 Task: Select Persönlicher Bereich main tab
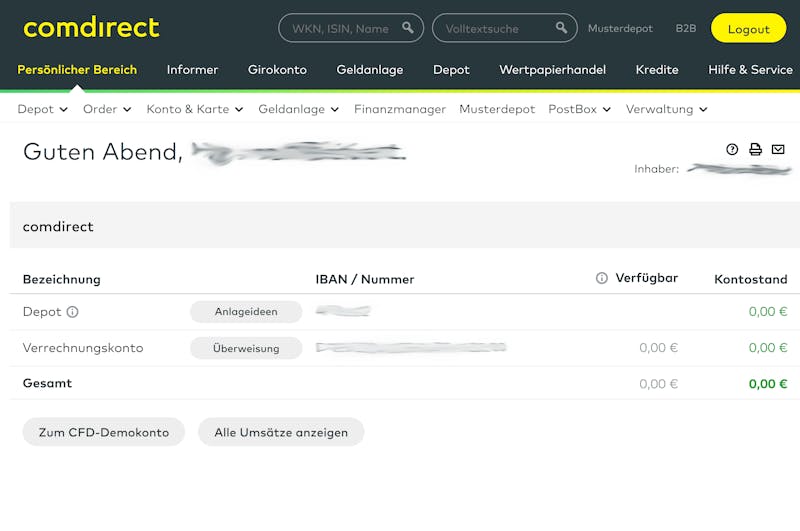(77, 70)
